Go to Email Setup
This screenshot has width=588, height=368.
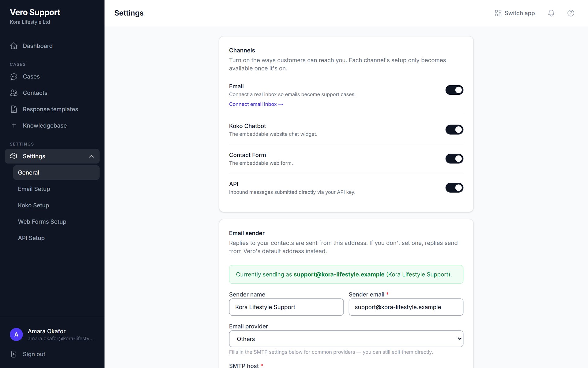[x=56, y=189]
